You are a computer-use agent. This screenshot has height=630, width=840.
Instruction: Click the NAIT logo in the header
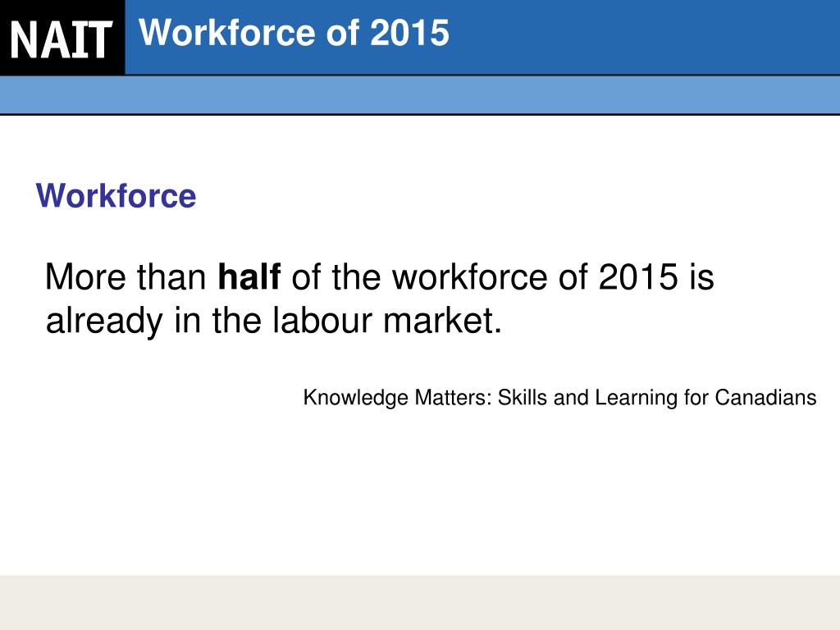[x=62, y=37]
